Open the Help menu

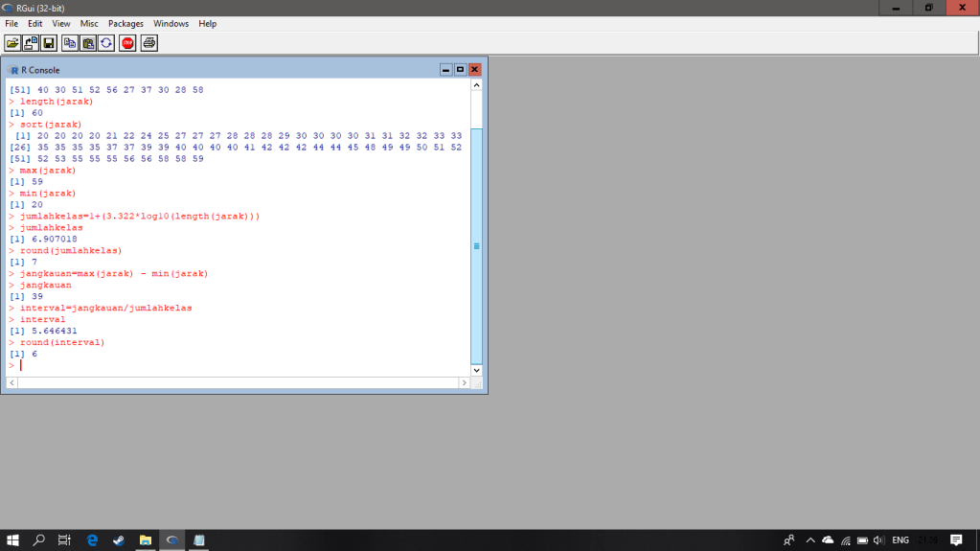click(x=207, y=24)
